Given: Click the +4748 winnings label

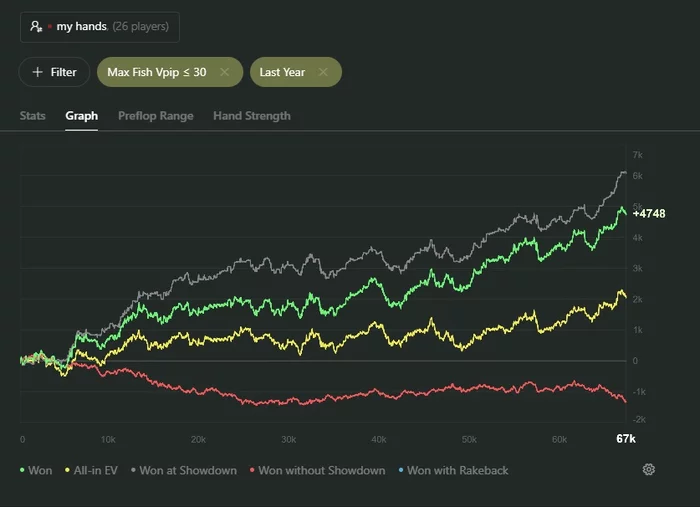Looking at the screenshot, I should click(649, 213).
